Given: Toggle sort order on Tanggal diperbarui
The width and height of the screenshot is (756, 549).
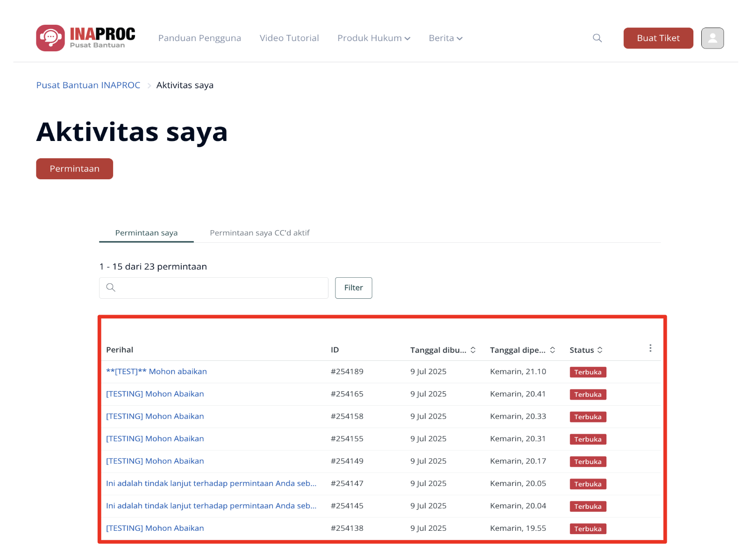Looking at the screenshot, I should tap(552, 349).
